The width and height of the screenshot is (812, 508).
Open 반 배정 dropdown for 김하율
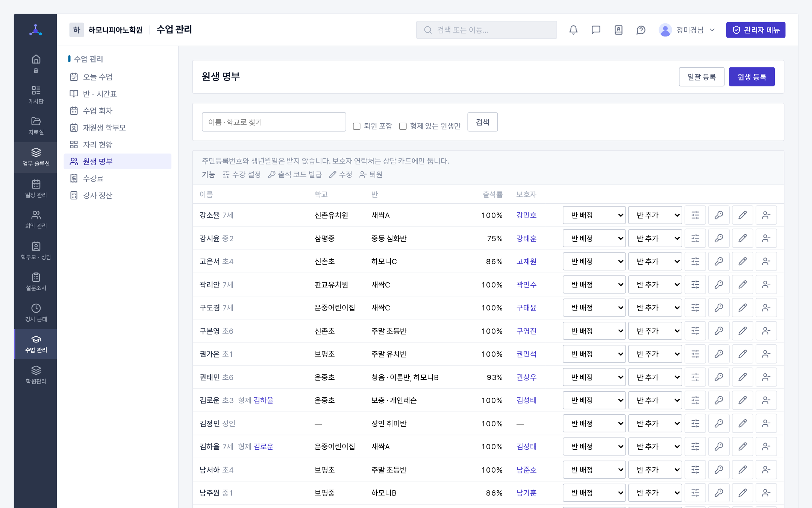594,447
